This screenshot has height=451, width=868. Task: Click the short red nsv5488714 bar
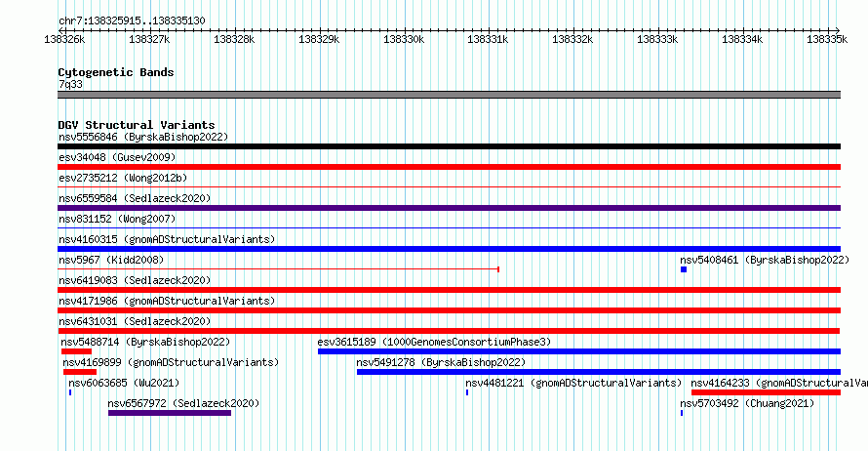pos(76,351)
